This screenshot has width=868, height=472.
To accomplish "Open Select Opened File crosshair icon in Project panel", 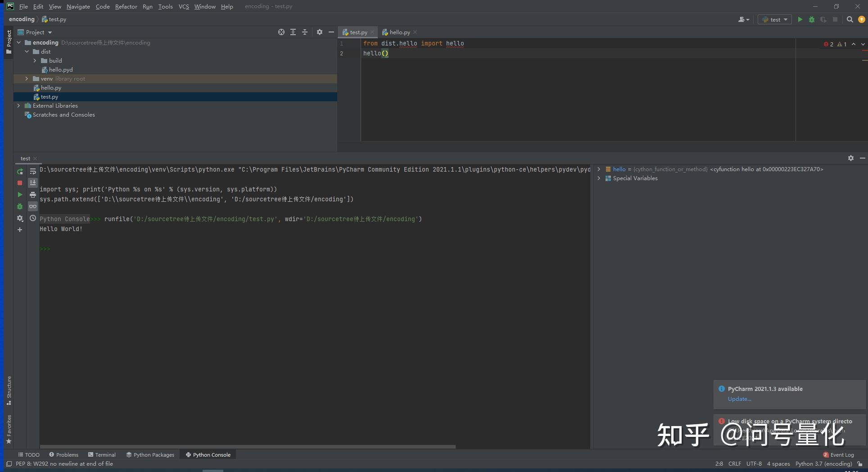I will 281,32.
